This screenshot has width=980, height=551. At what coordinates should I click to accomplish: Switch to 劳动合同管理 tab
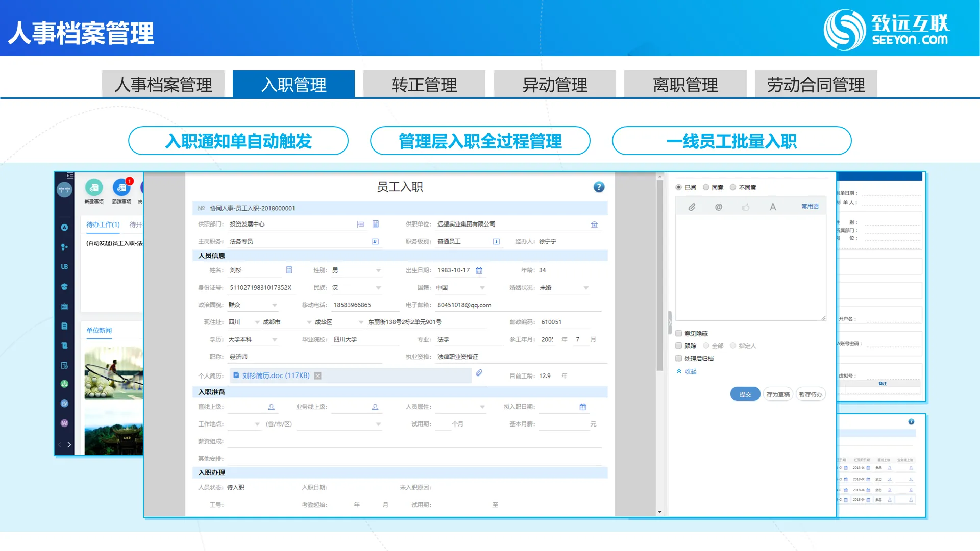click(x=816, y=84)
